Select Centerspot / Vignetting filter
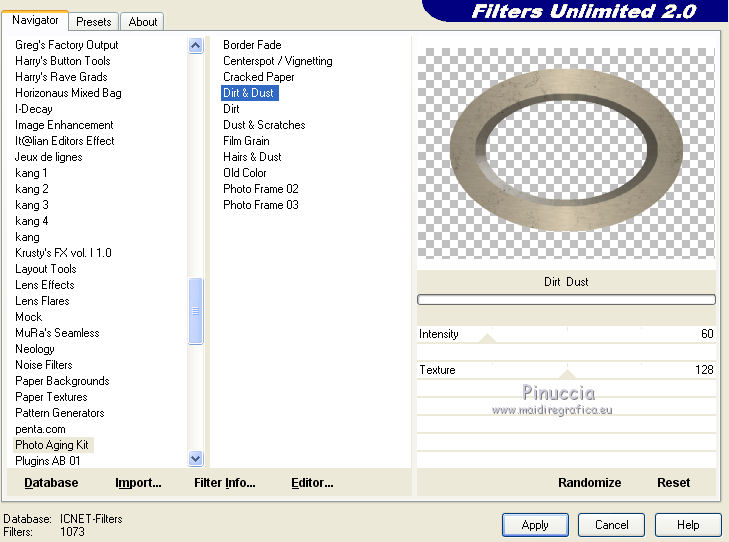The image size is (729, 542). click(x=278, y=61)
